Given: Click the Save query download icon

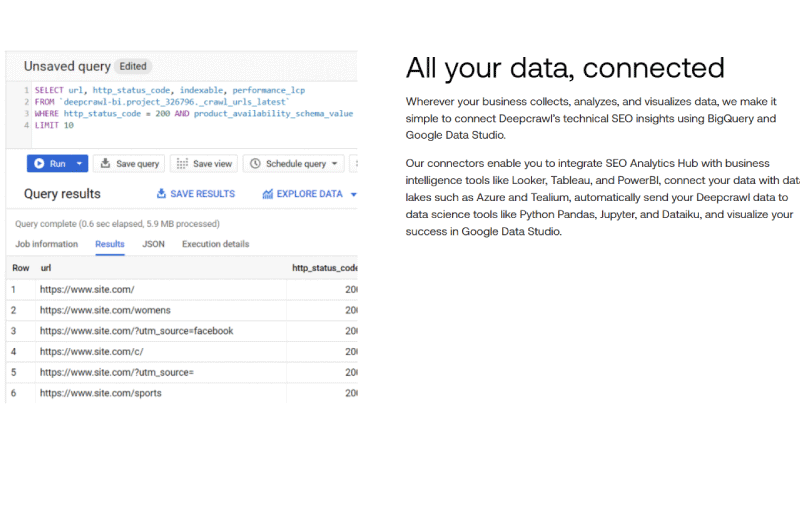Looking at the screenshot, I should (105, 163).
